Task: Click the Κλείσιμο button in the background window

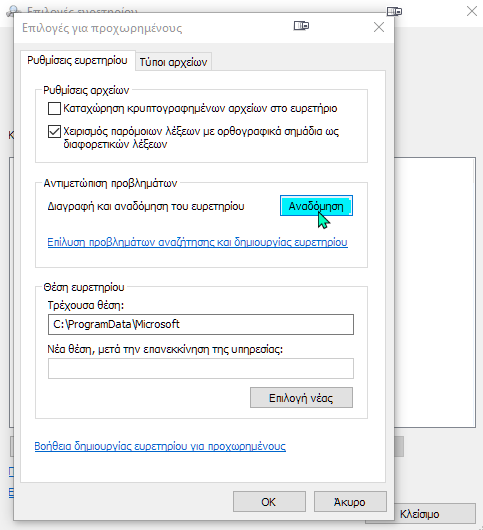Action: coord(434,514)
